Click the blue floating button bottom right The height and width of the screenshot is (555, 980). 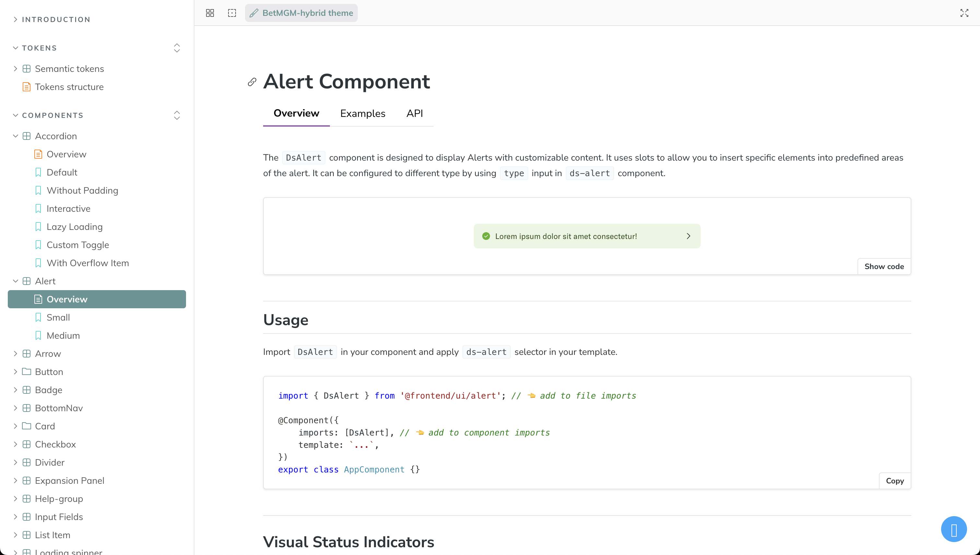point(954,529)
